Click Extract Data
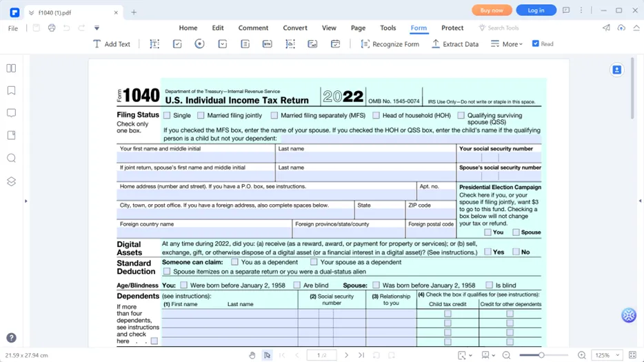This screenshot has height=362, width=644. pyautogui.click(x=455, y=44)
